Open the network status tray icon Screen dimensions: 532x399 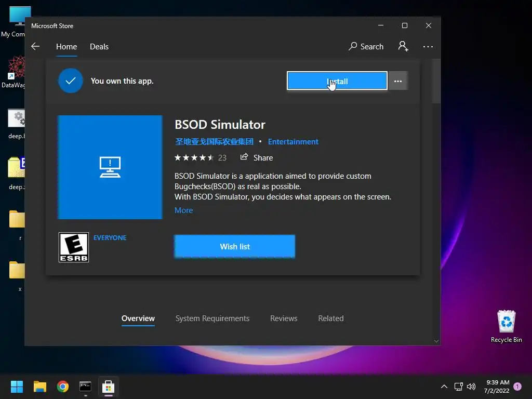458,387
